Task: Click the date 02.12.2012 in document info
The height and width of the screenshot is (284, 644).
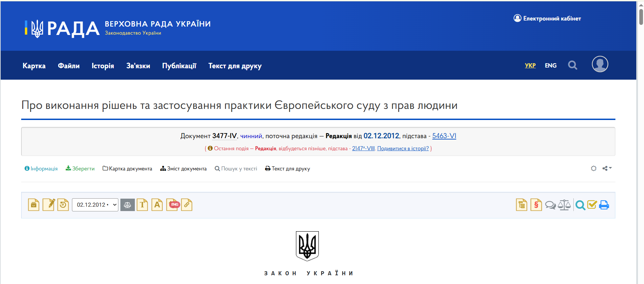Action: coord(381,136)
